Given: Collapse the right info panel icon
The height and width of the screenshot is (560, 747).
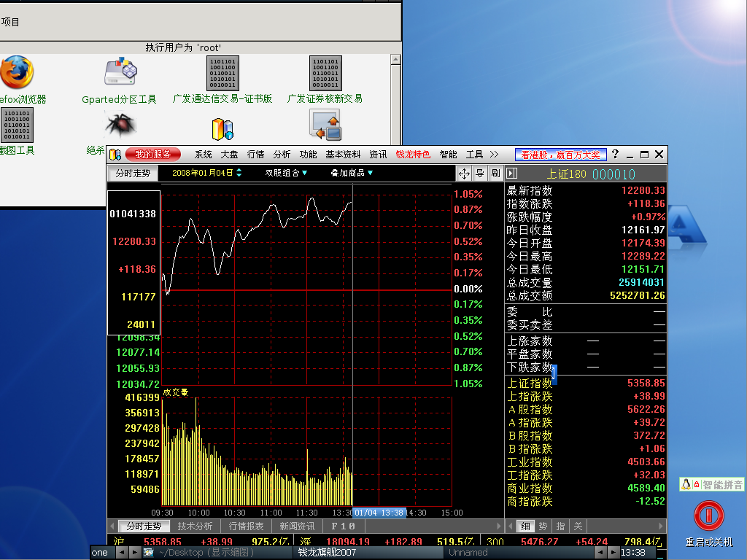Looking at the screenshot, I should pos(511,174).
